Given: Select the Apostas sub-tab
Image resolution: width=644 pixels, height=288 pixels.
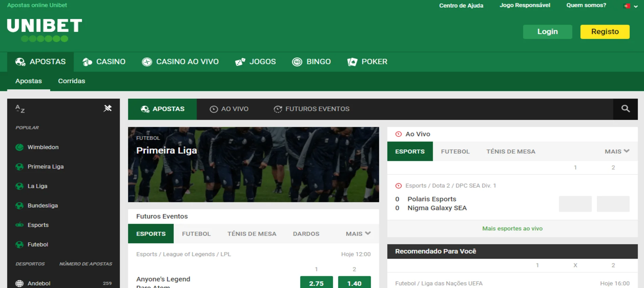Looking at the screenshot, I should (x=28, y=81).
